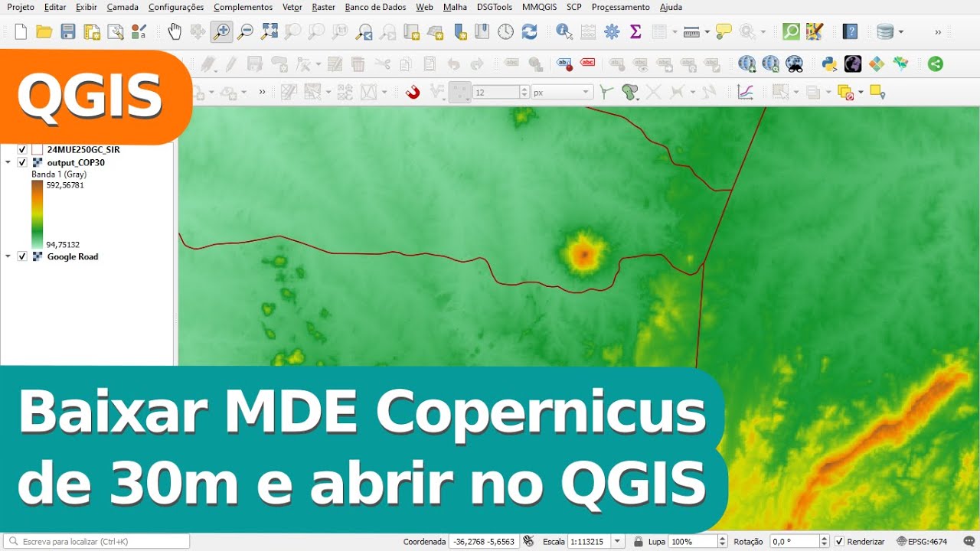Open the Camada menu
This screenshot has height=551, width=980.
122,7
